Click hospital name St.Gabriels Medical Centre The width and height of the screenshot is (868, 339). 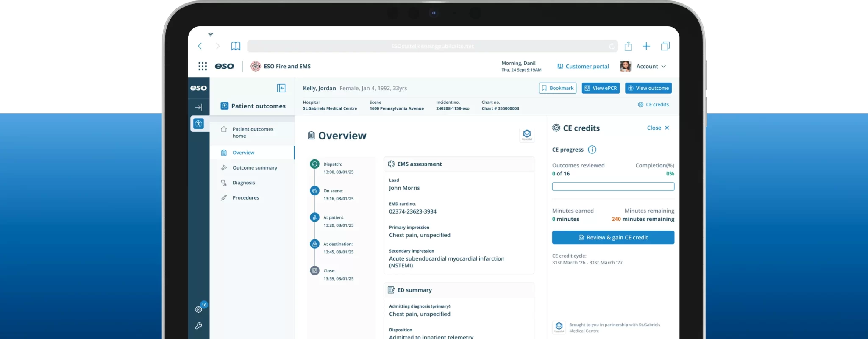point(330,108)
